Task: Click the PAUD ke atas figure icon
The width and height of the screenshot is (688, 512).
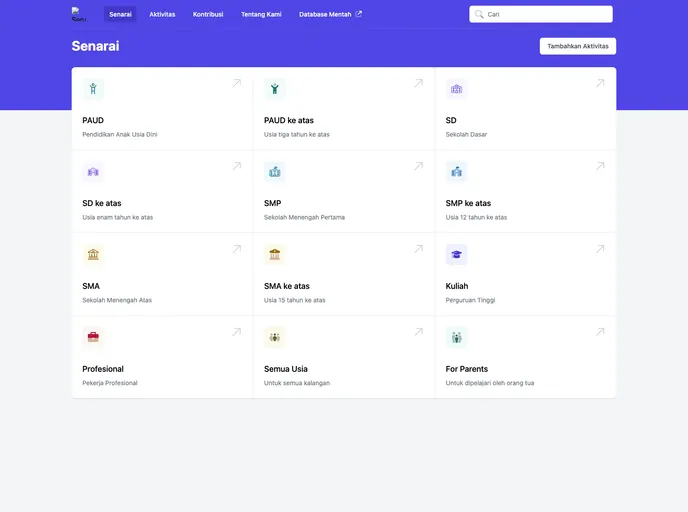Action: click(275, 89)
